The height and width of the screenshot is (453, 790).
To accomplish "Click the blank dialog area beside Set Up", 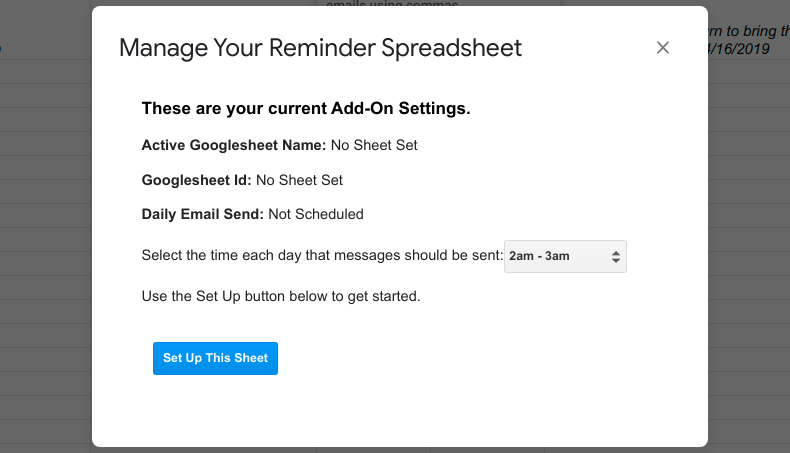I will coord(450,358).
